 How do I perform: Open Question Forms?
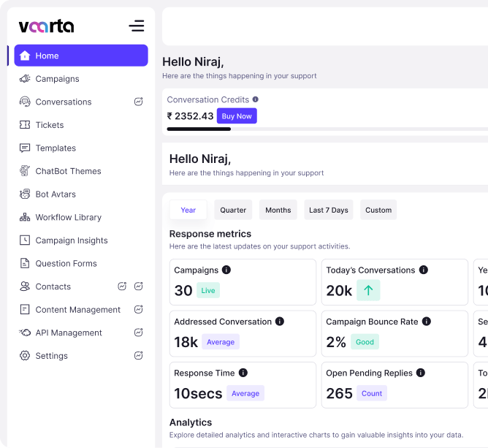click(81, 263)
